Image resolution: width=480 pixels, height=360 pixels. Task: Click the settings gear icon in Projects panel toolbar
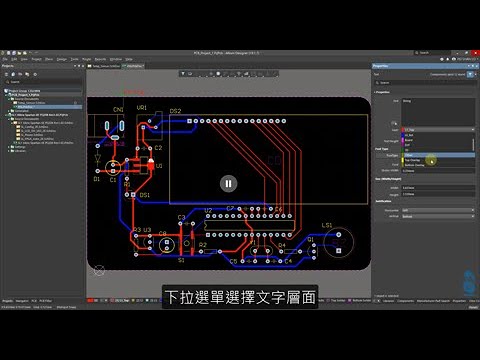[x=35, y=74]
